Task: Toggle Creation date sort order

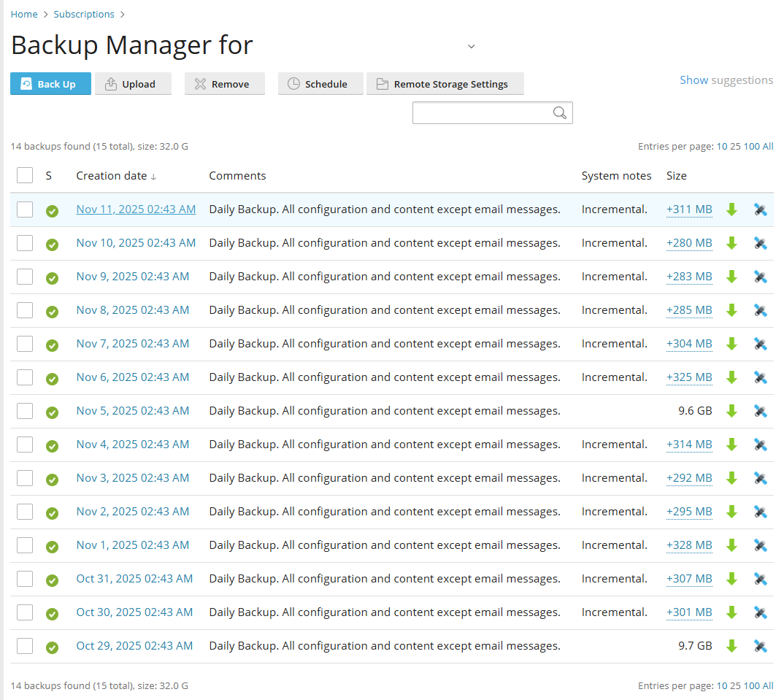Action: tap(117, 175)
